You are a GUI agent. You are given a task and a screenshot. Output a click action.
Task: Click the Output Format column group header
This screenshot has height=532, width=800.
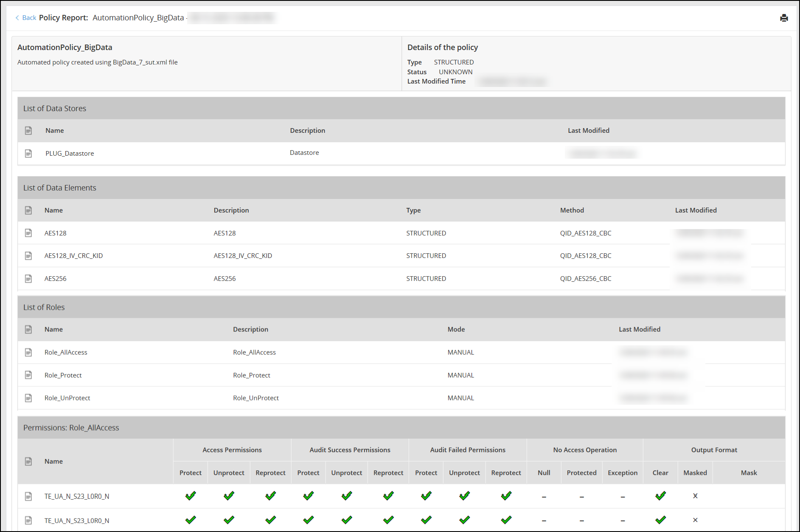714,450
